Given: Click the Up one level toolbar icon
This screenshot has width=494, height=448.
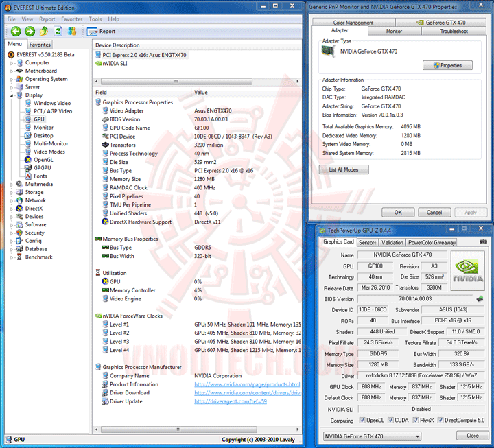Looking at the screenshot, I should pyautogui.click(x=44, y=31).
